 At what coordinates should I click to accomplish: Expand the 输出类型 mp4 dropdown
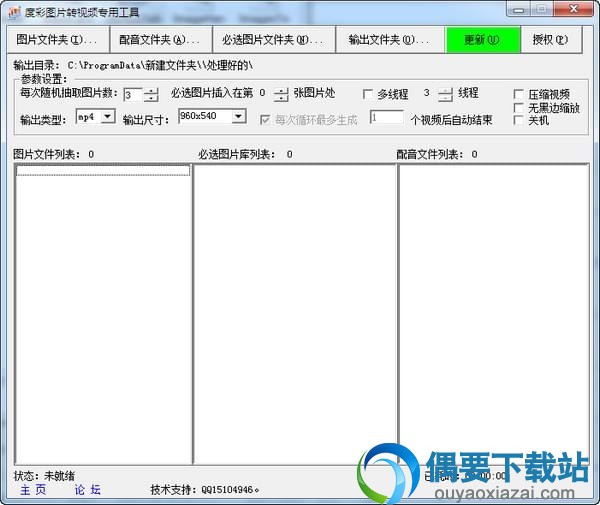point(108,116)
